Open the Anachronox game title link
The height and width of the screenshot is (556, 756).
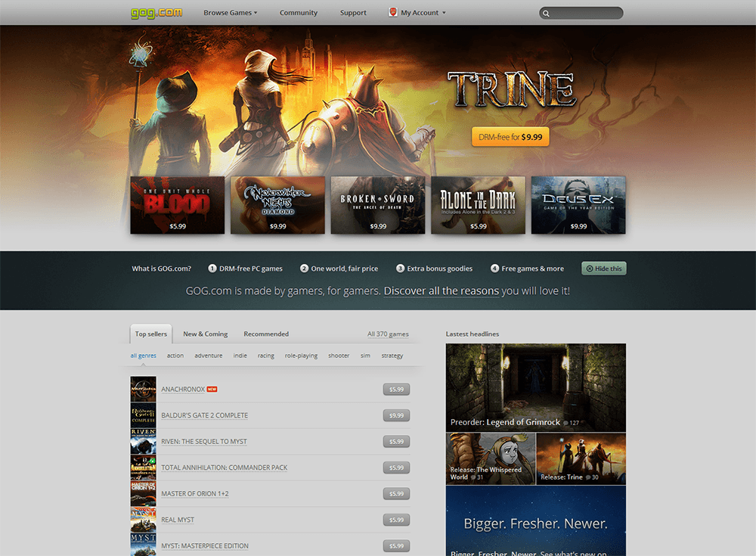pyautogui.click(x=183, y=390)
